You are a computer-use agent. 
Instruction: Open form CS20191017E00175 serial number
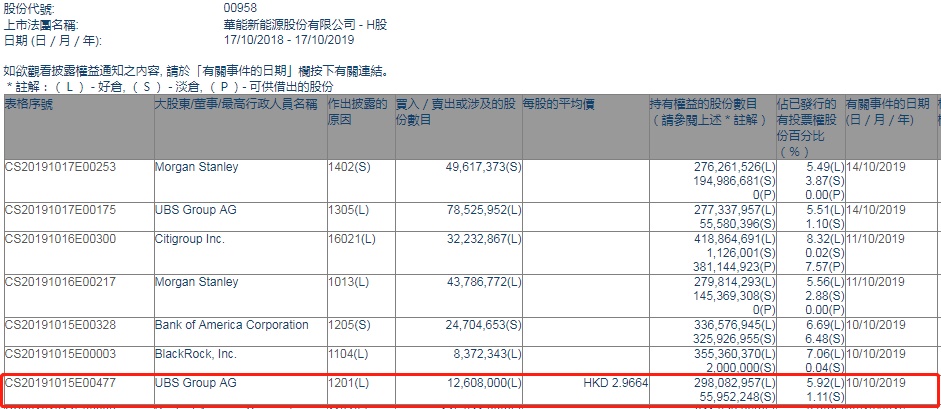60,210
